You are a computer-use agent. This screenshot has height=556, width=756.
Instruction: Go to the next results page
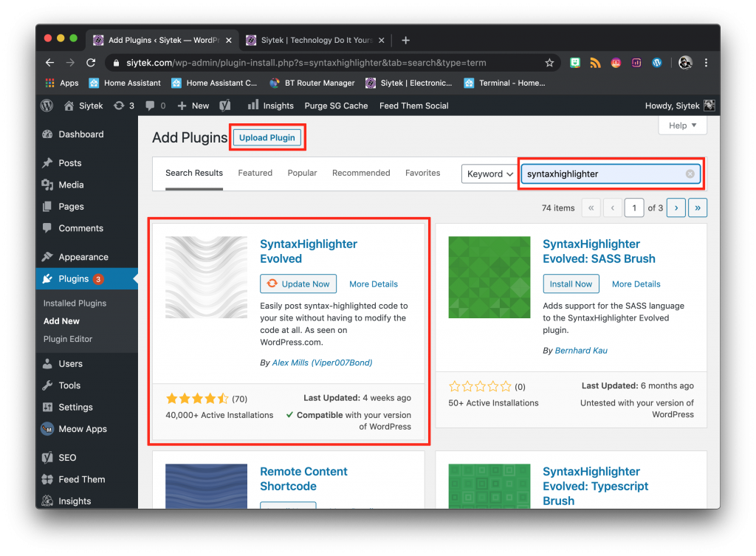point(676,207)
